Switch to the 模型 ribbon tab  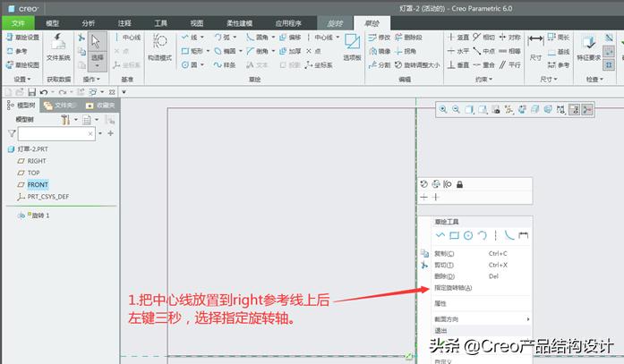pyautogui.click(x=53, y=23)
